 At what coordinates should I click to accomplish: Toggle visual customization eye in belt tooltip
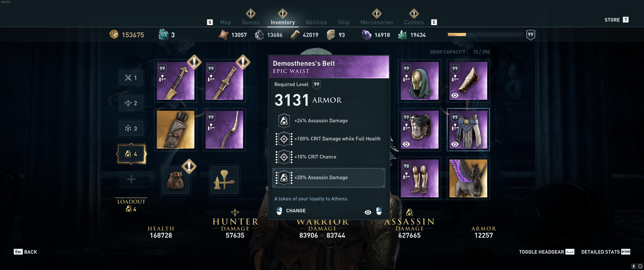368,212
